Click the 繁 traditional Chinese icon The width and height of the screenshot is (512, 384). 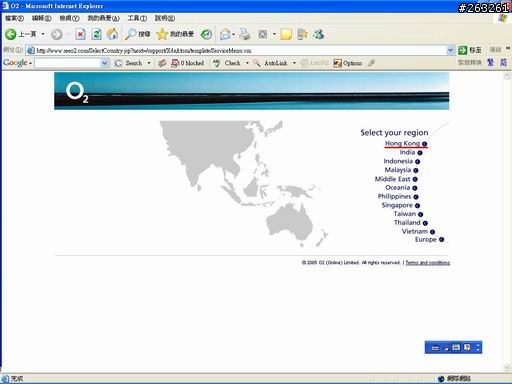click(490, 62)
